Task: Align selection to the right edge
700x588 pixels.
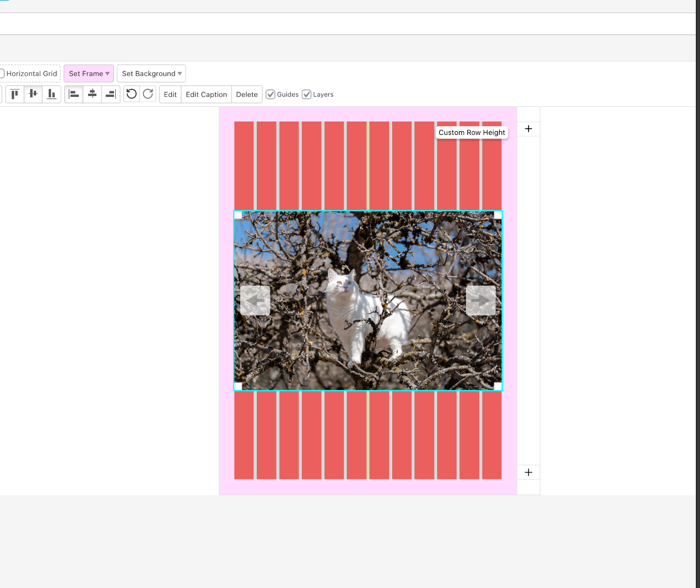Action: point(111,95)
